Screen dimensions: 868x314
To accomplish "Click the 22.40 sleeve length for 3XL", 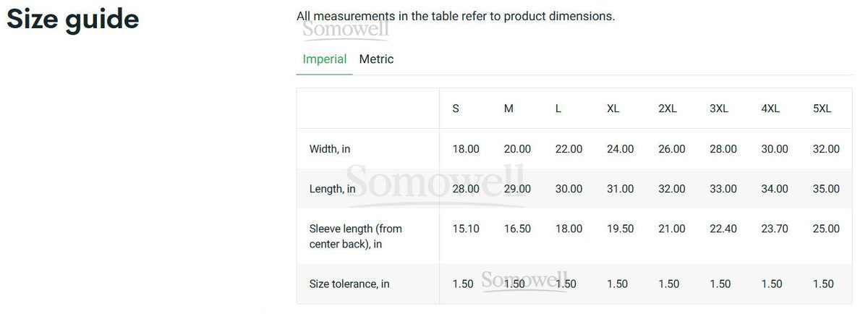I will click(x=723, y=229).
